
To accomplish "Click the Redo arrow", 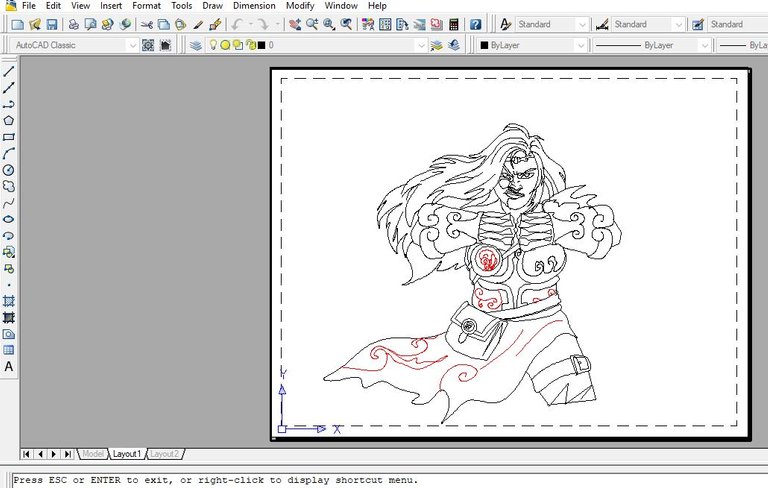I will pyautogui.click(x=264, y=24).
